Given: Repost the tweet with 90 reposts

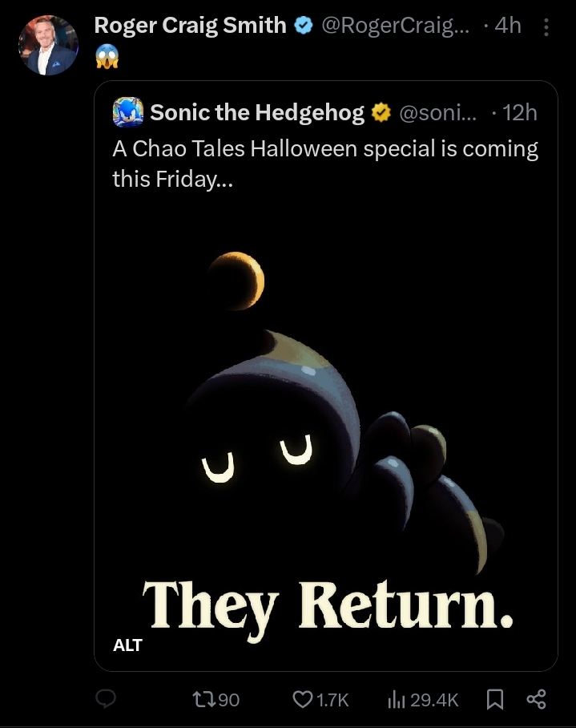Looking at the screenshot, I should coord(215,699).
